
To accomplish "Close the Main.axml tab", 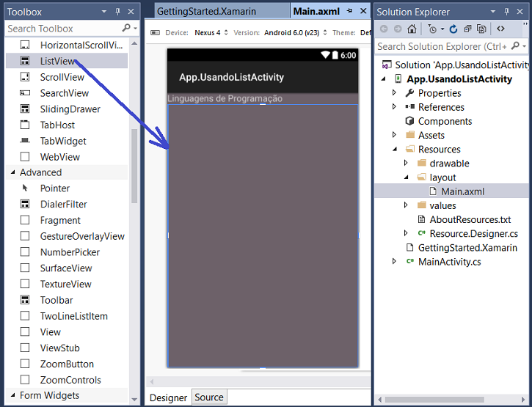I will pos(363,11).
